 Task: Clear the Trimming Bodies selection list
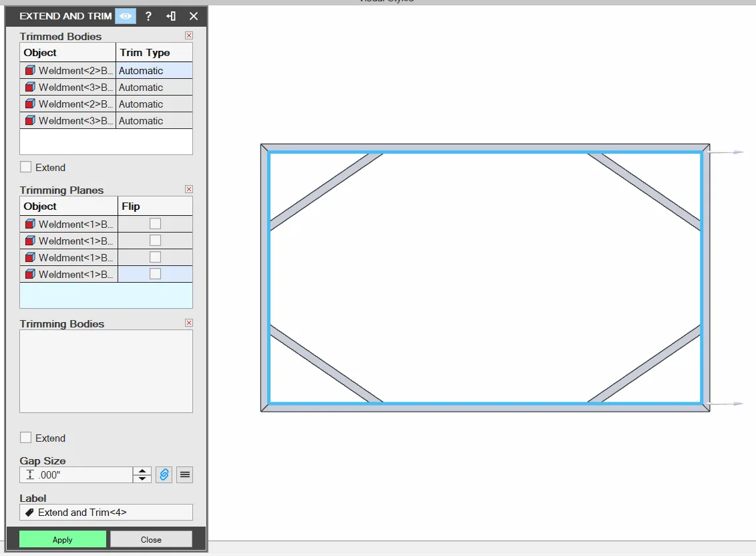pos(189,323)
